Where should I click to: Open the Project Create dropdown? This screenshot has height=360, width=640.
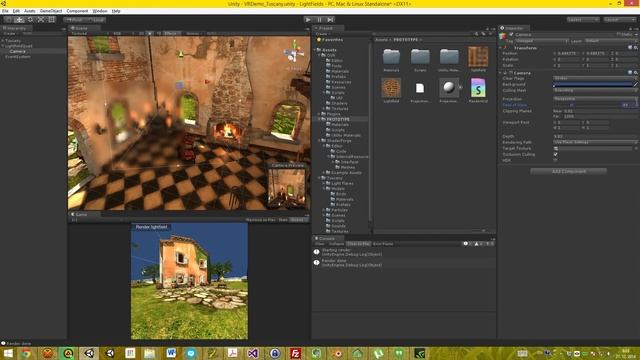point(323,33)
